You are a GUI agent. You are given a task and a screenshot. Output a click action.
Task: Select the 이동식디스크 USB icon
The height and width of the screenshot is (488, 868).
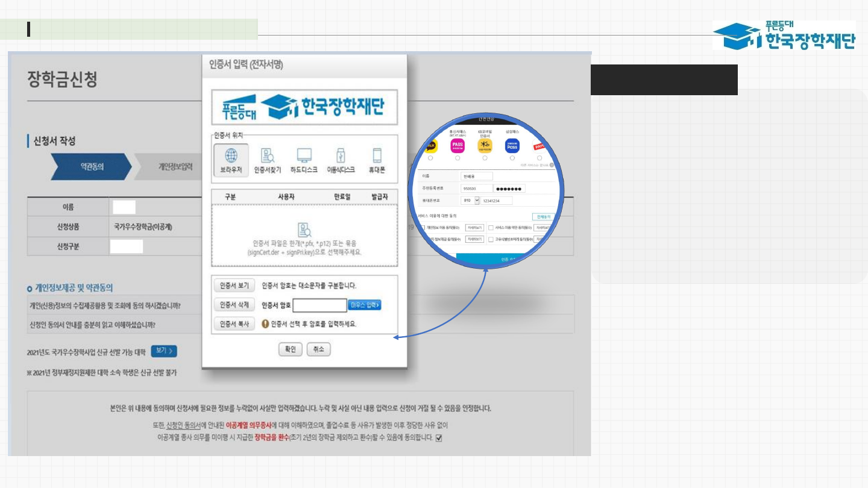pos(341,160)
